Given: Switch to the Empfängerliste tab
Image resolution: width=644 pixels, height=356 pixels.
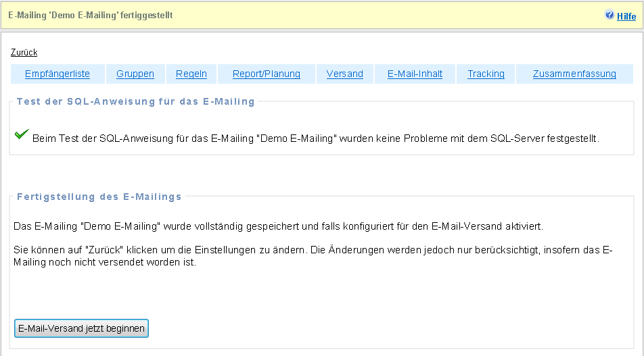Looking at the screenshot, I should pos(57,74).
